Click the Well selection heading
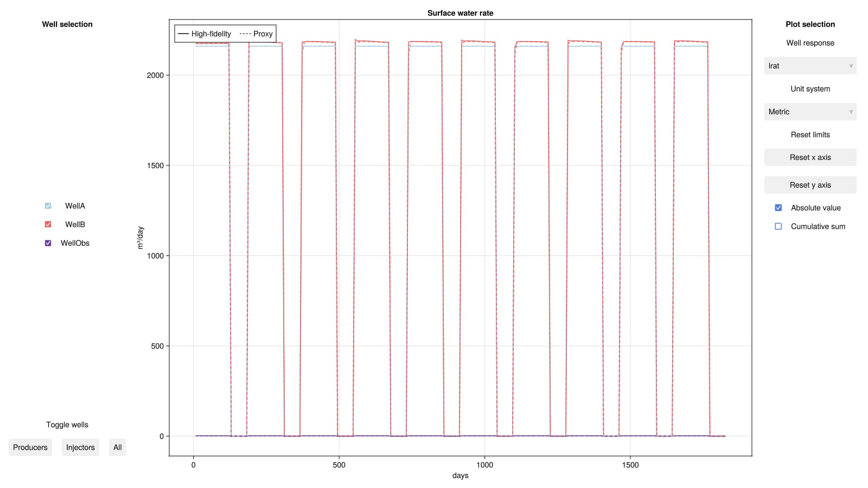This screenshot has width=868, height=488. point(67,24)
